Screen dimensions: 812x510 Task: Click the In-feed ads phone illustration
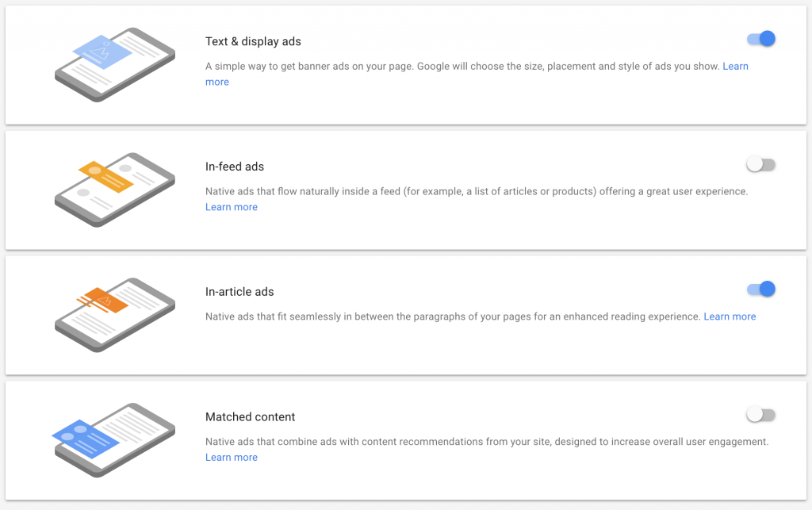pyautogui.click(x=115, y=190)
